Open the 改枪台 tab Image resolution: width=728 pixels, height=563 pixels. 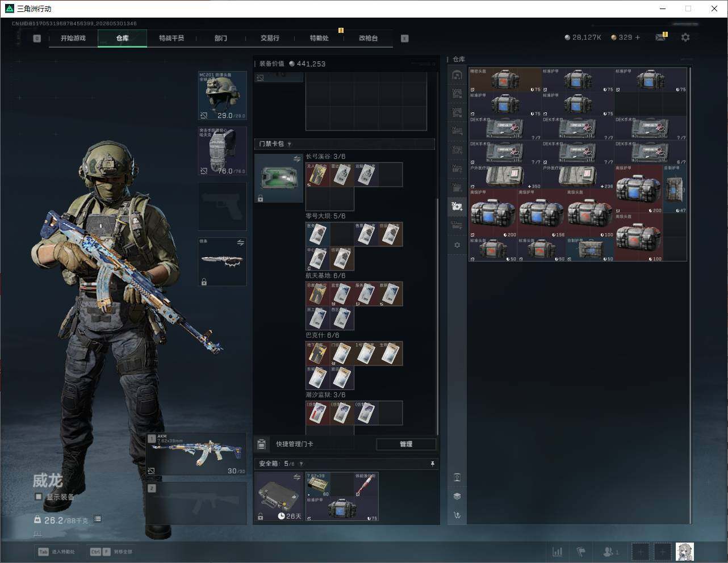(x=368, y=38)
